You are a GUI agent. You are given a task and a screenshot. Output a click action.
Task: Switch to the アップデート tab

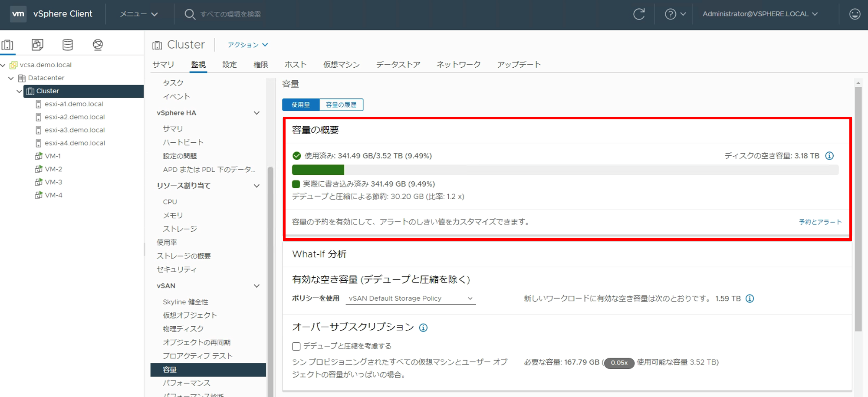pyautogui.click(x=519, y=65)
